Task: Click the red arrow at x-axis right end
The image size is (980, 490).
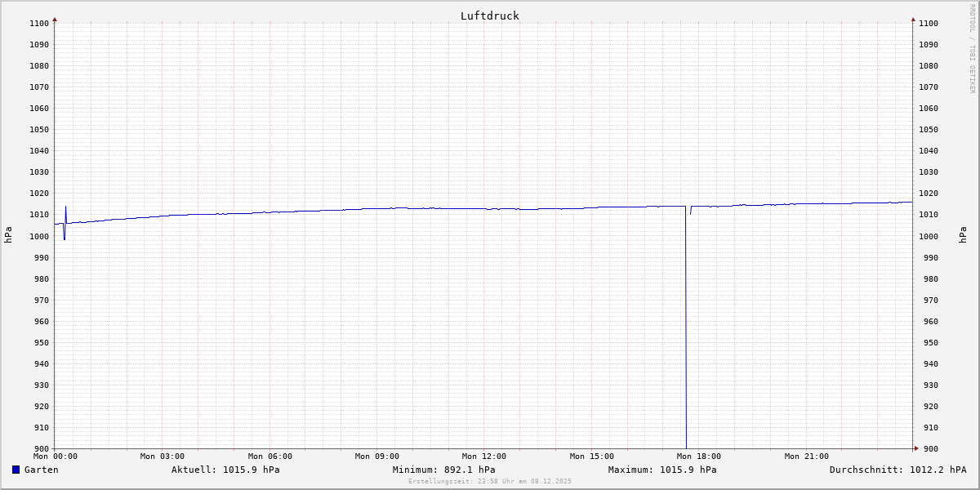Action: [915, 448]
